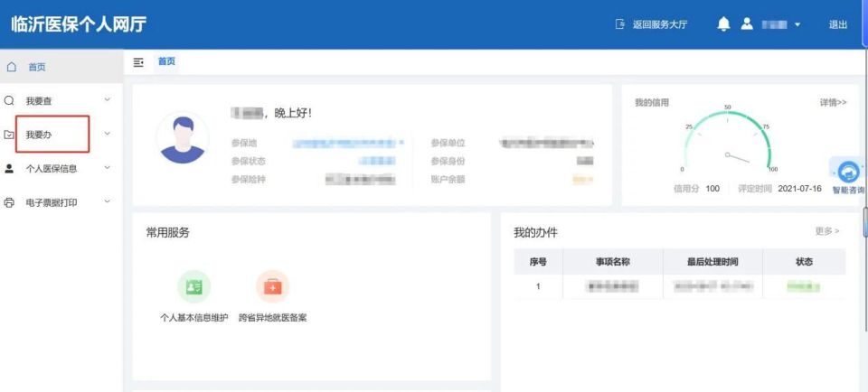Open the 智能咨询 assistant icon
The height and width of the screenshot is (392, 868).
coord(847,172)
